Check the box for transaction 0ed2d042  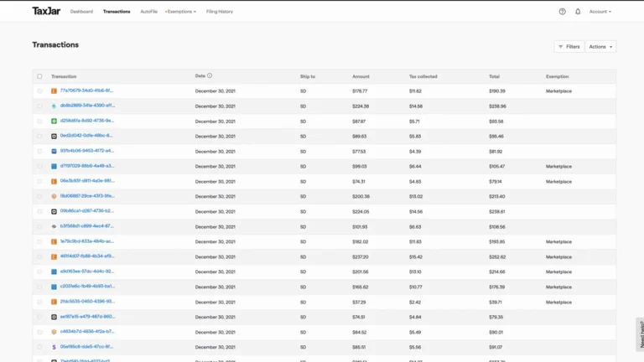point(39,137)
